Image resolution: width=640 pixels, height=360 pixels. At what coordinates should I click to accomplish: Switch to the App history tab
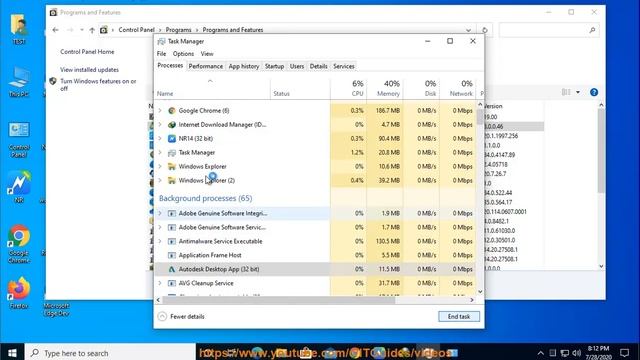(244, 66)
